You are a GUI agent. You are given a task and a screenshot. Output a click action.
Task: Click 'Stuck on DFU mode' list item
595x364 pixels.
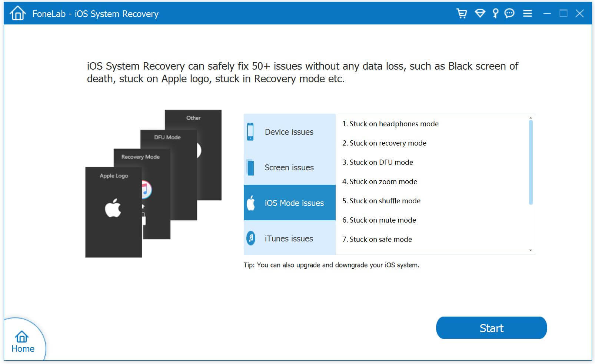tap(378, 162)
